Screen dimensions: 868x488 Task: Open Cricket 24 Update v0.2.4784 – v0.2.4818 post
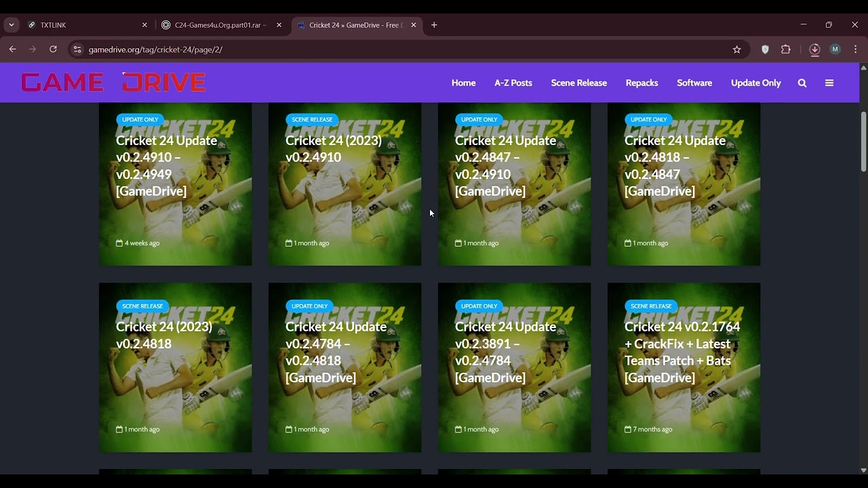tap(336, 352)
